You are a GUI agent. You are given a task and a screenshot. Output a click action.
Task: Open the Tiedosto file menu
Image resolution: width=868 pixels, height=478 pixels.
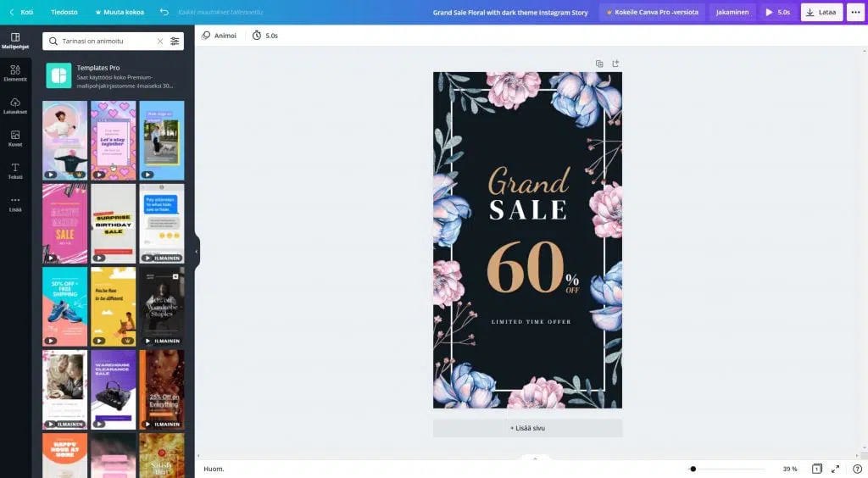(x=64, y=12)
